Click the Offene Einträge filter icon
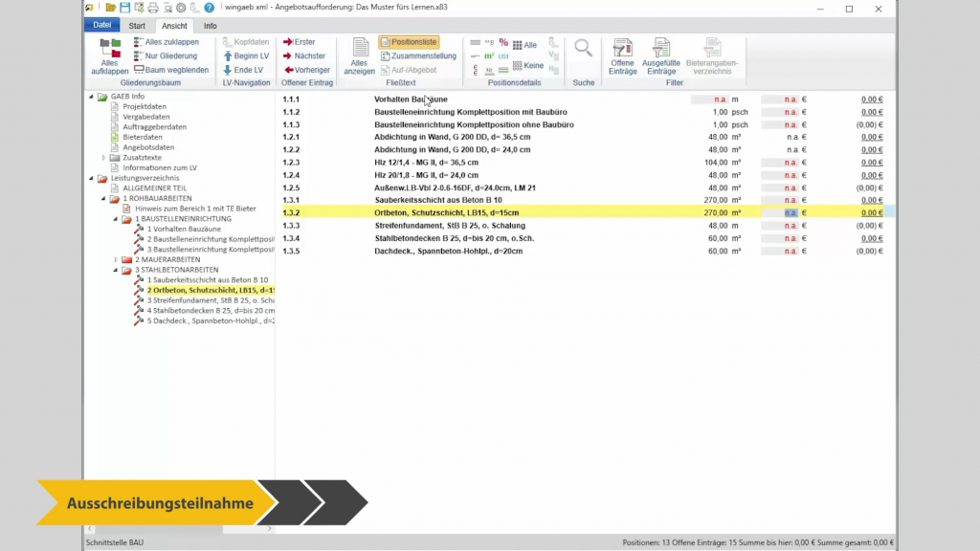Image resolution: width=980 pixels, height=551 pixels. pyautogui.click(x=623, y=55)
